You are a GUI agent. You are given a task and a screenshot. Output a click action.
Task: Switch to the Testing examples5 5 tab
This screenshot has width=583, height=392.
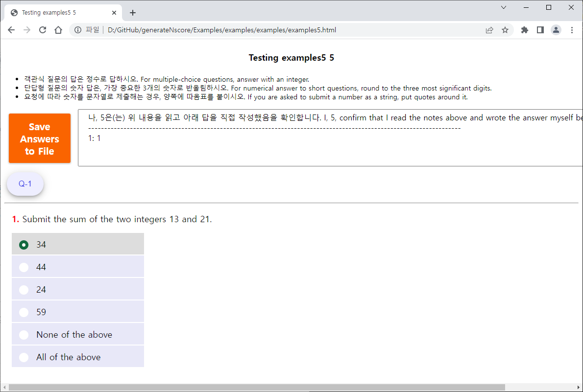click(x=63, y=13)
